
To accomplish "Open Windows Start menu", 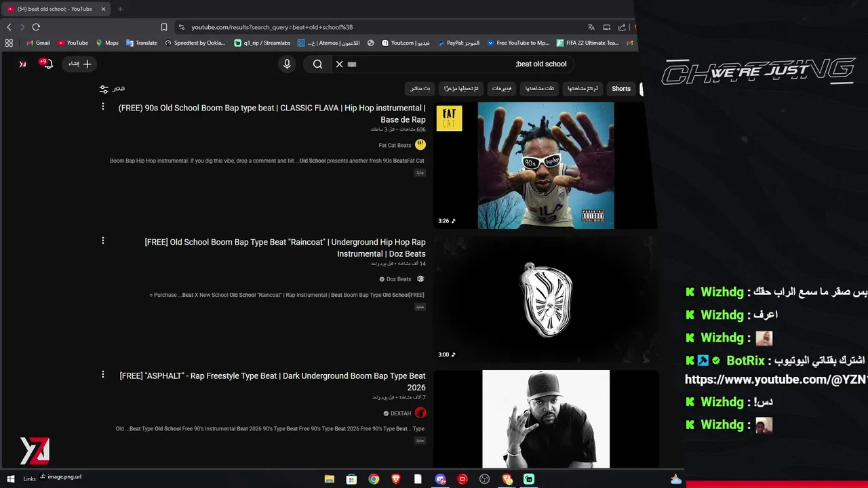I will (10, 479).
